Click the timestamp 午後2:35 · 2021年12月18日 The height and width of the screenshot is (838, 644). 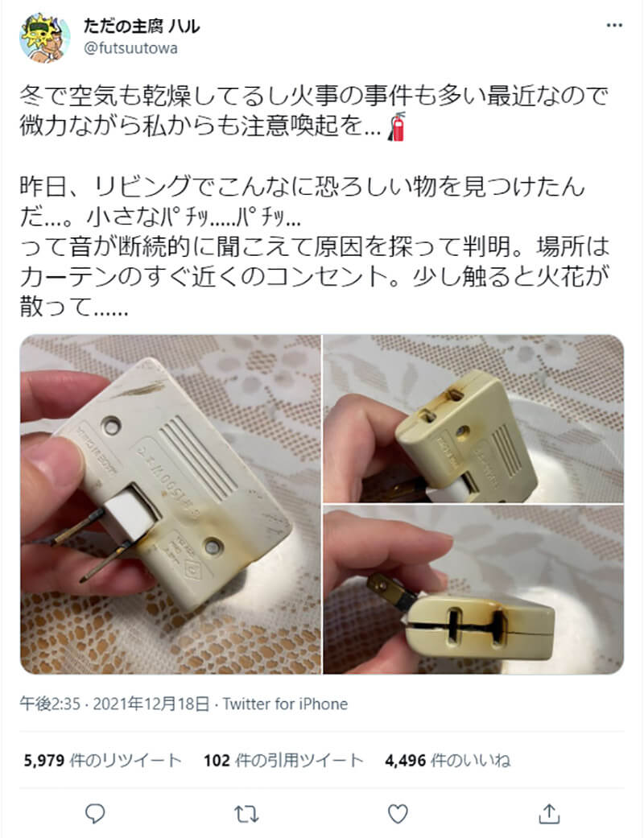[114, 704]
